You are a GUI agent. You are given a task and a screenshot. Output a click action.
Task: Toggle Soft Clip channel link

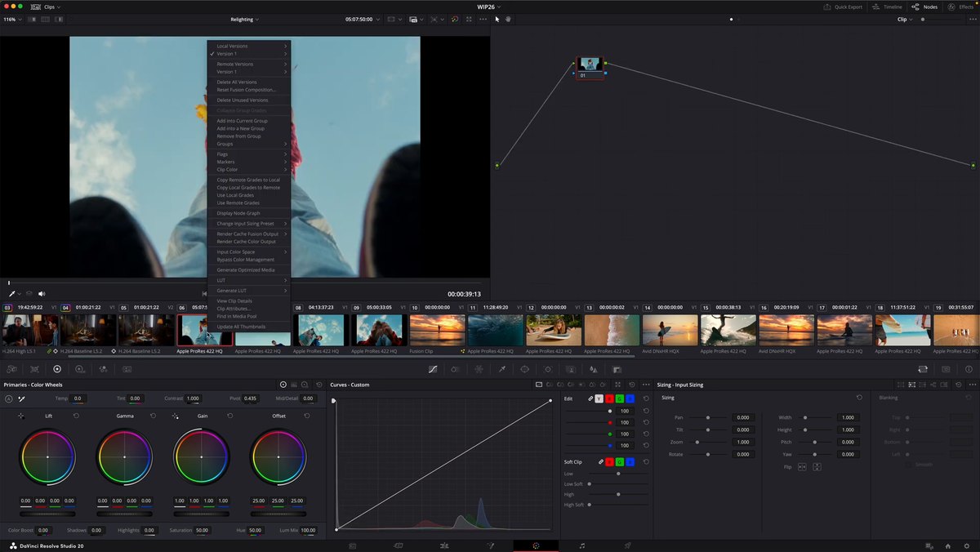tap(601, 461)
